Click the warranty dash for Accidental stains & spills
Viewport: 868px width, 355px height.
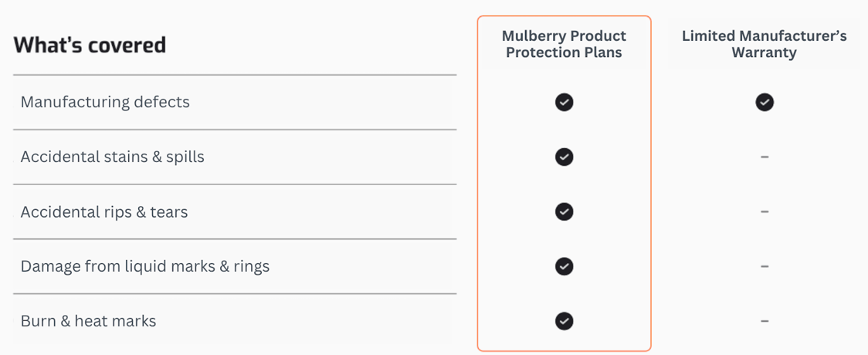765,157
